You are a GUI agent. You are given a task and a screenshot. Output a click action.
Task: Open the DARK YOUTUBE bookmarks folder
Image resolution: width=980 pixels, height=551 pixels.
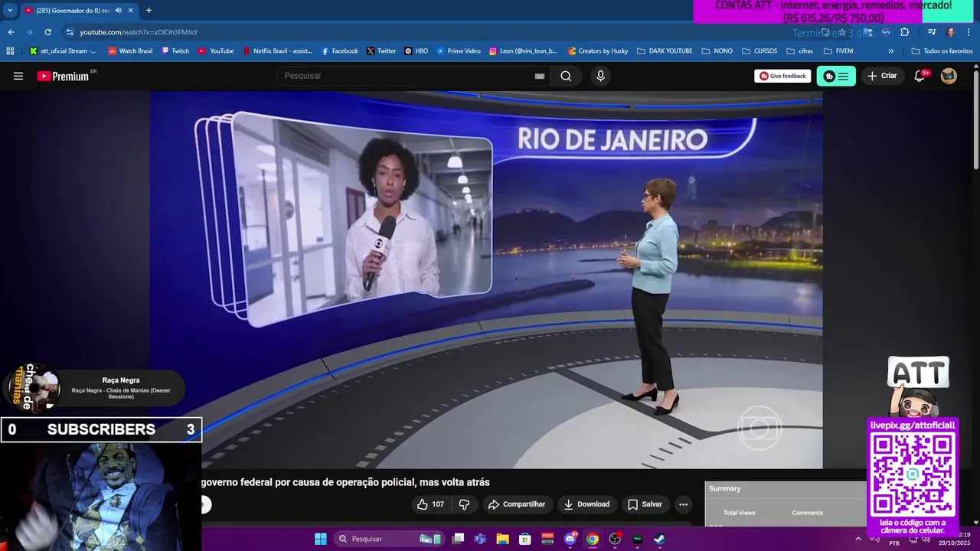tap(665, 51)
